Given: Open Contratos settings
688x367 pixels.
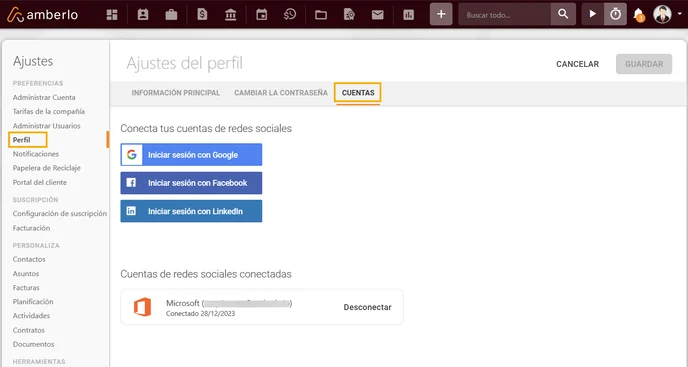Looking at the screenshot, I should click(29, 330).
